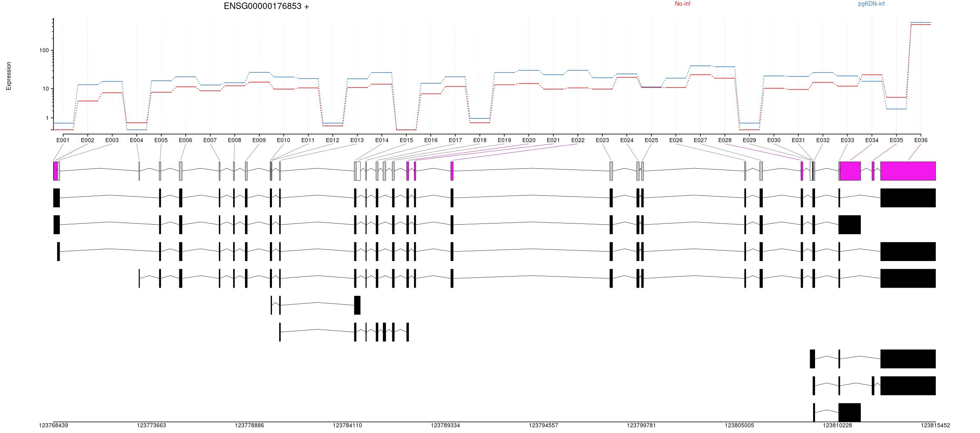Click the No-inf legend label
980x433 pixels.
[682, 4]
